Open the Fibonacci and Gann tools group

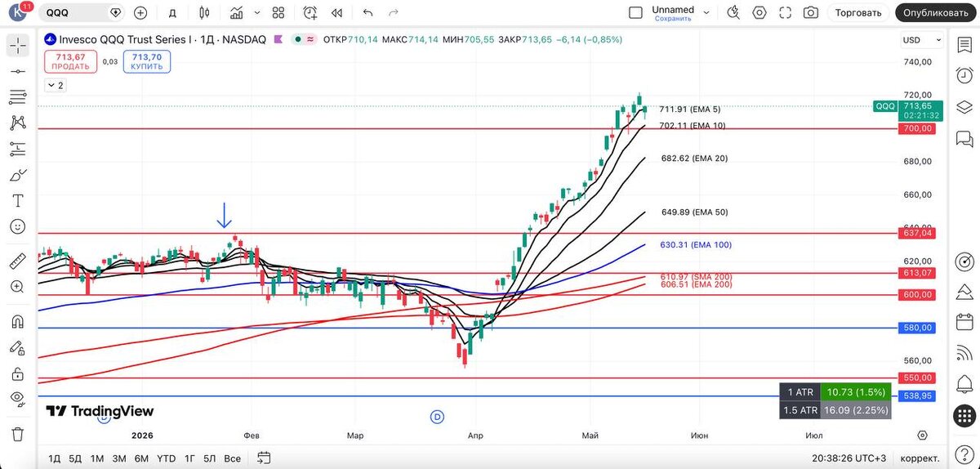[18, 97]
